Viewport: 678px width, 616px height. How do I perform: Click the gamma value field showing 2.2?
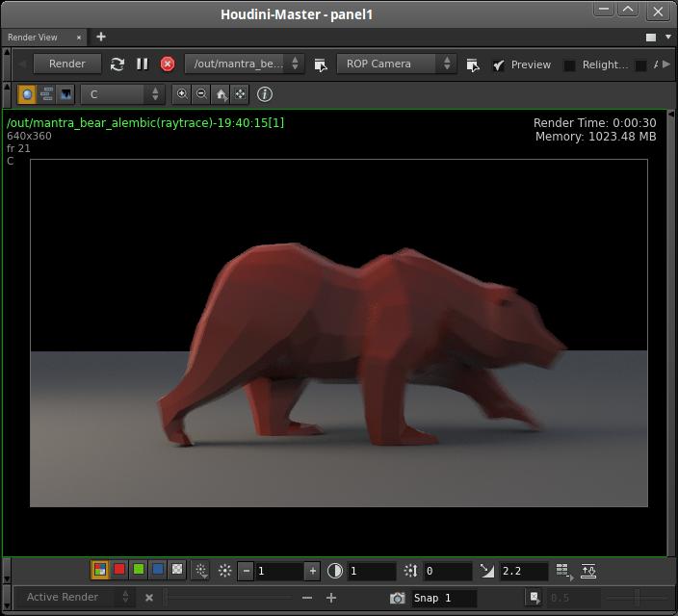523,571
